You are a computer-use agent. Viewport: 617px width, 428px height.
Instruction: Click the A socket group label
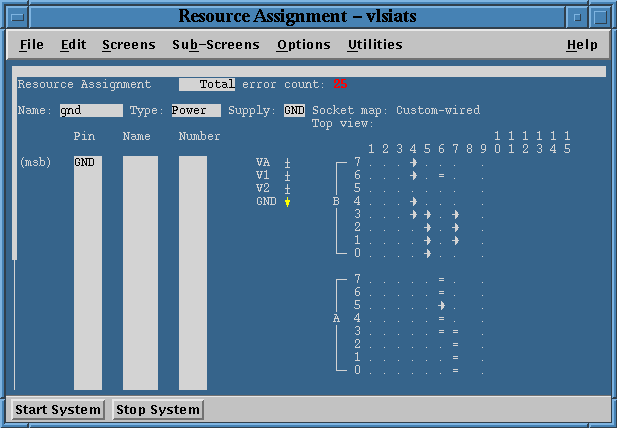pos(336,318)
